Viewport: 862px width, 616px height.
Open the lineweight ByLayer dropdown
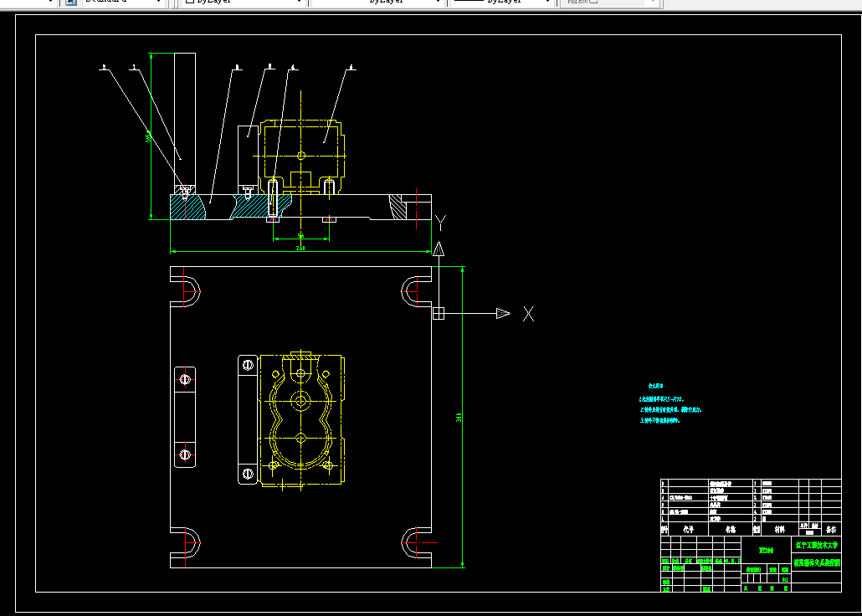(x=502, y=3)
